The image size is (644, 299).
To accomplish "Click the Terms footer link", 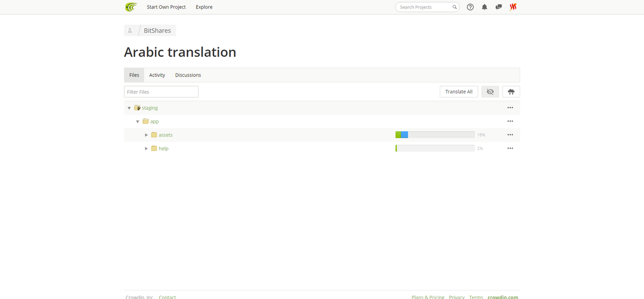I will (x=476, y=297).
